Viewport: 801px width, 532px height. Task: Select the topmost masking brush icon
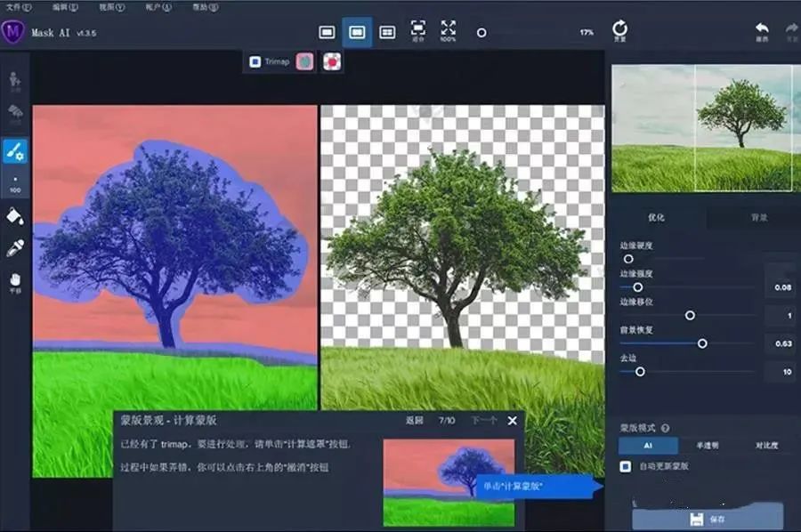pyautogui.click(x=13, y=80)
